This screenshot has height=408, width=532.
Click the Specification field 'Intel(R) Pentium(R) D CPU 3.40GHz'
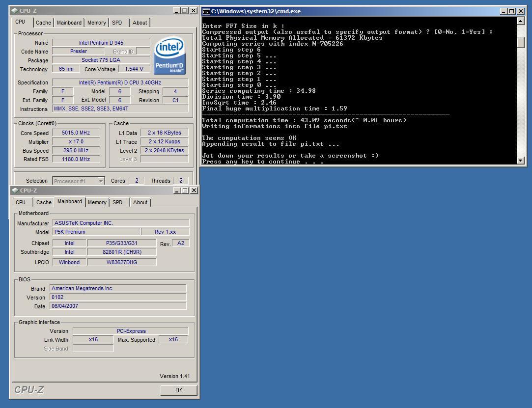click(x=120, y=82)
